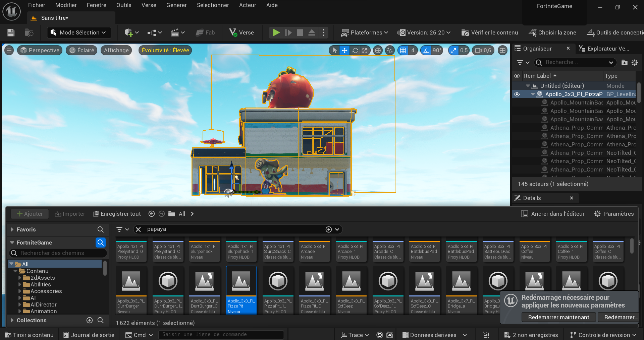Clear the papaya search with X

[138, 229]
